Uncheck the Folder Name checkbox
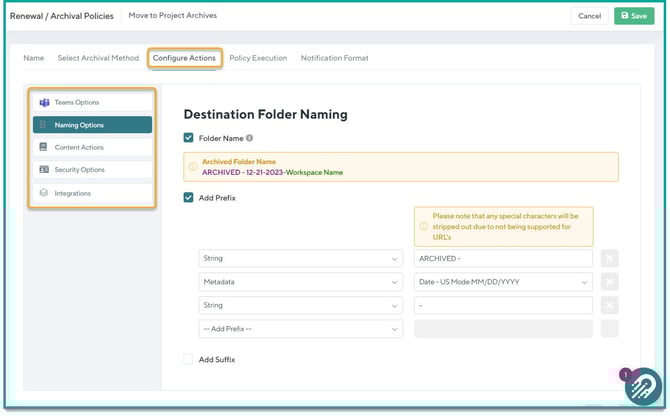Image resolution: width=670 pixels, height=416 pixels. [189, 138]
